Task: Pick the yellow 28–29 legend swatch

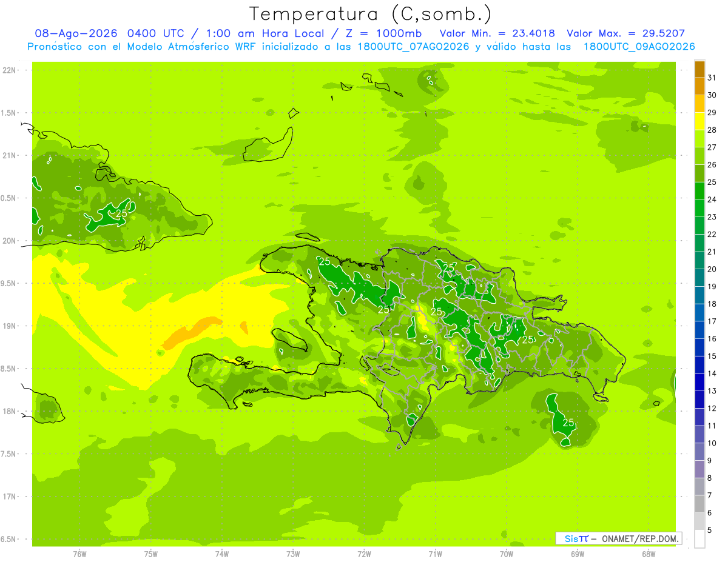Action: [699, 122]
